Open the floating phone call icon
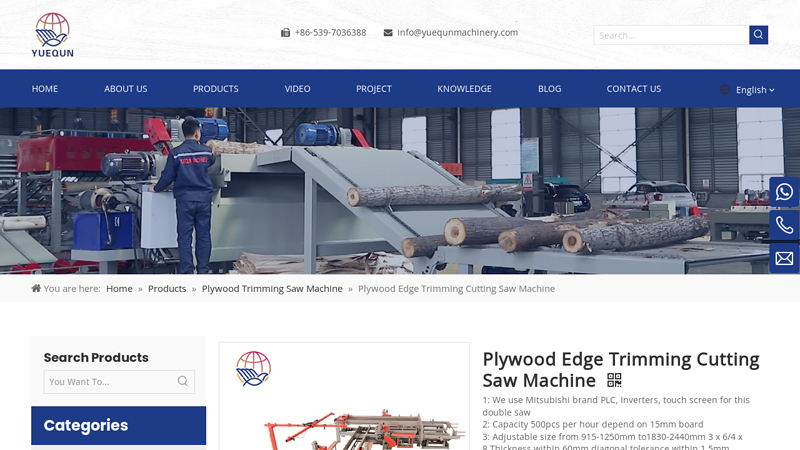 [784, 225]
